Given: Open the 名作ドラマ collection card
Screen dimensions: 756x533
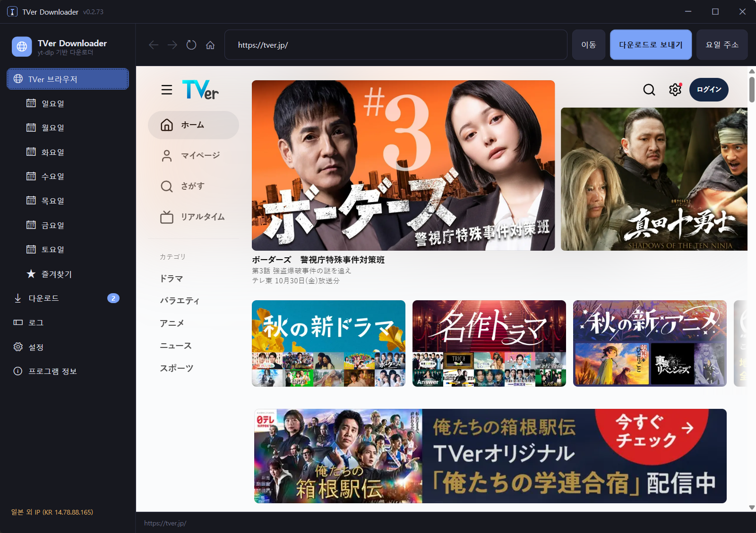Looking at the screenshot, I should click(x=489, y=343).
